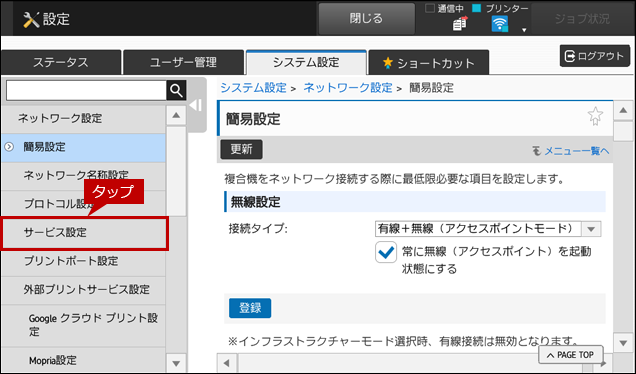Click horizontal scrollbar left arrow
Viewport: 636px width, 374px height.
(x=227, y=363)
